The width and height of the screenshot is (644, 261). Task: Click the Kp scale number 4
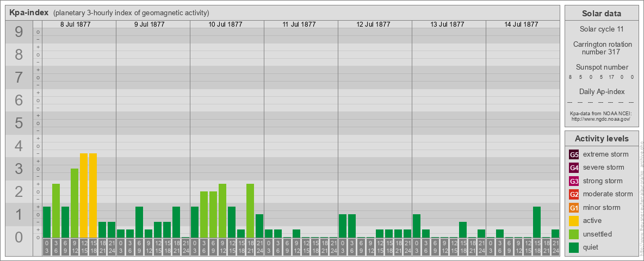click(x=18, y=146)
